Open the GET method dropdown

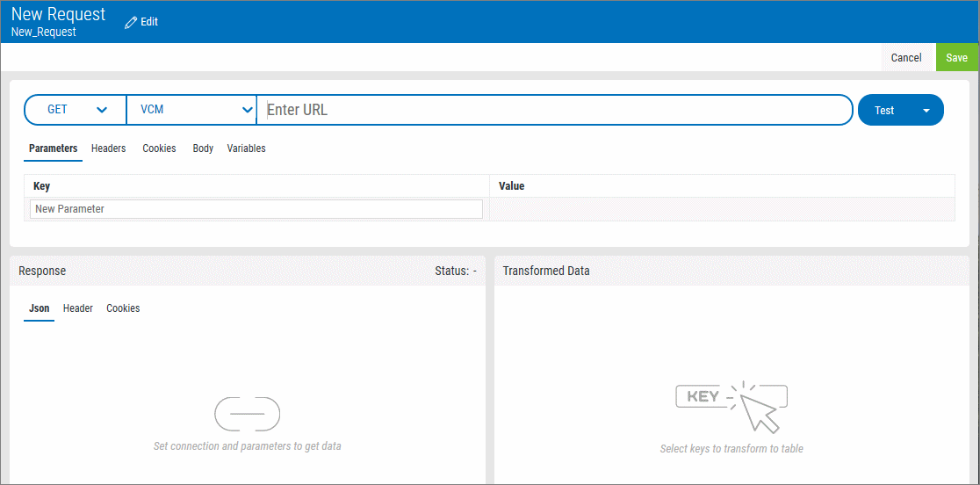tap(76, 110)
